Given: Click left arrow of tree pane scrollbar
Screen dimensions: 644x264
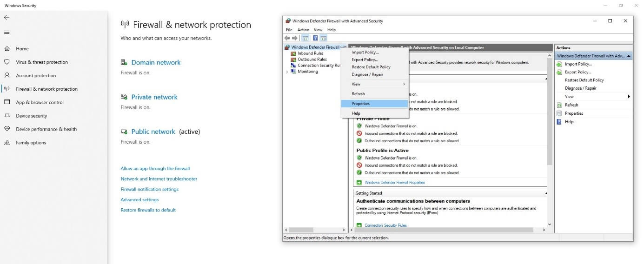Looking at the screenshot, I should pyautogui.click(x=286, y=230).
